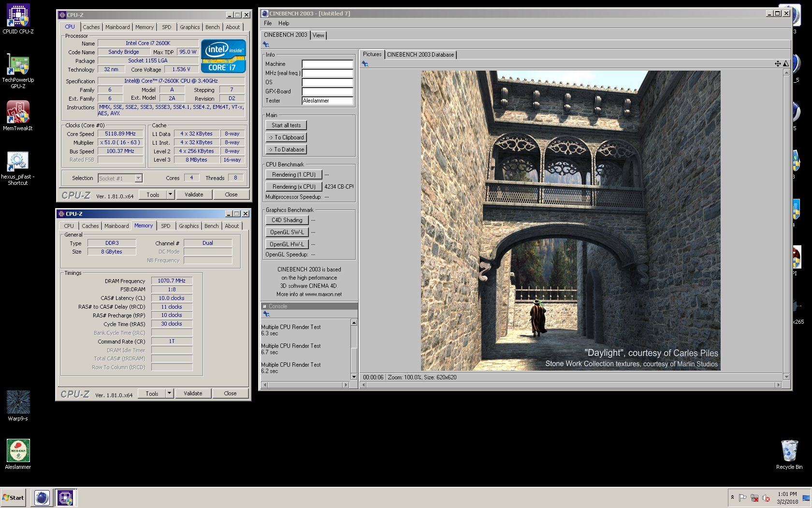Click the Console horizontal scrollbar

pos(305,385)
